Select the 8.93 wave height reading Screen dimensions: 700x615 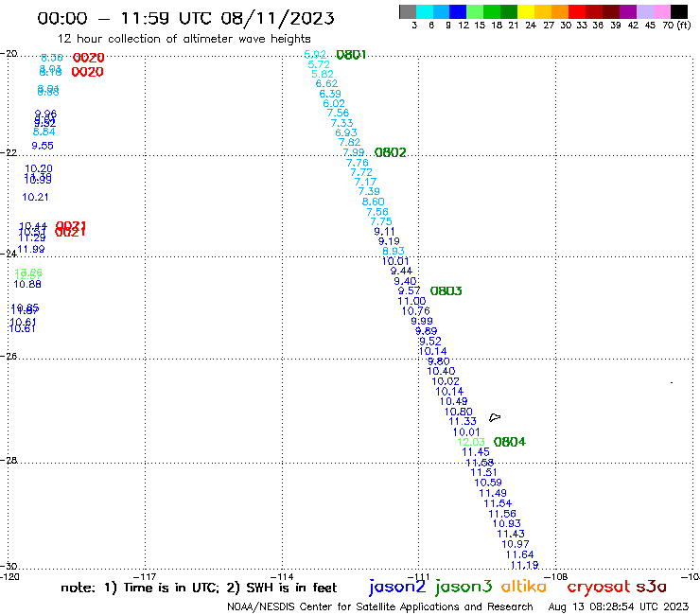click(394, 251)
